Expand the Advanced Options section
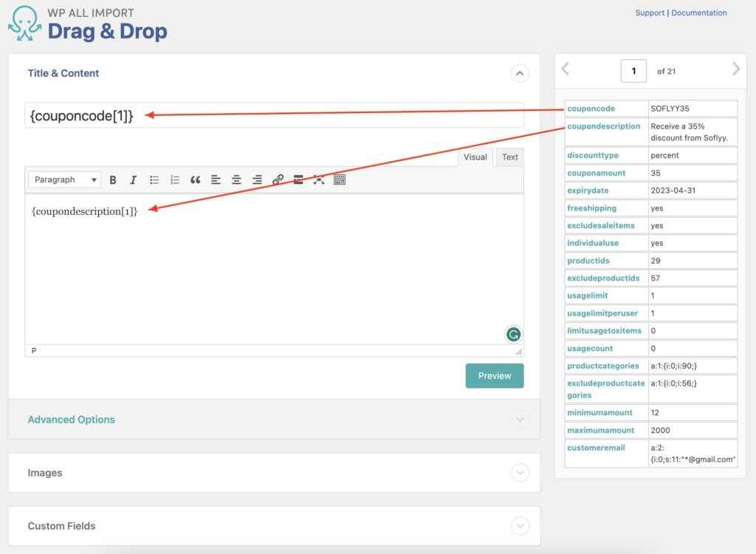The image size is (756, 554). tap(520, 419)
